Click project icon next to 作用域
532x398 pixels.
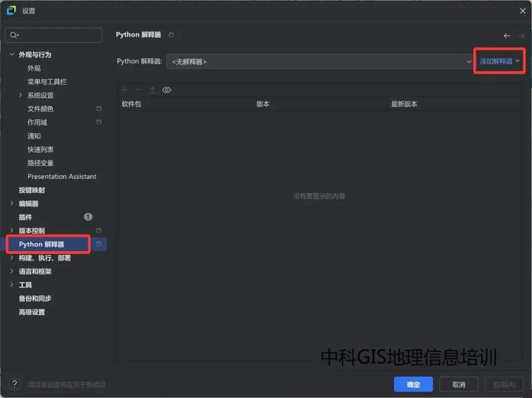[99, 122]
